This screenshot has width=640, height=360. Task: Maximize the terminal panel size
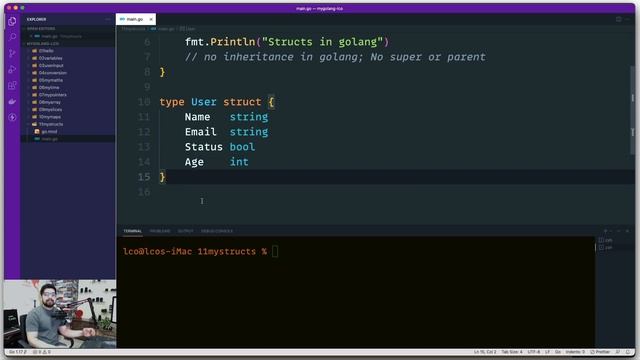pos(619,231)
